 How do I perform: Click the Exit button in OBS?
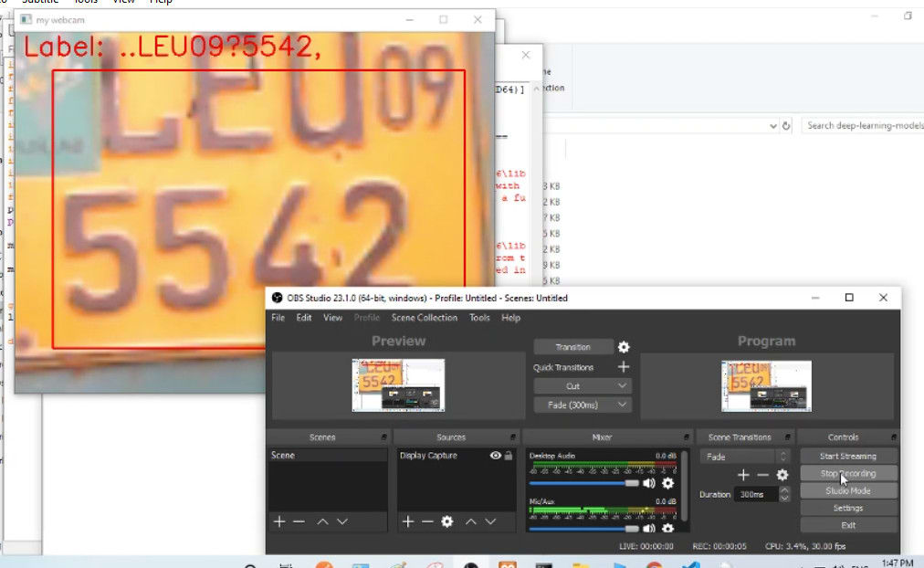click(848, 525)
